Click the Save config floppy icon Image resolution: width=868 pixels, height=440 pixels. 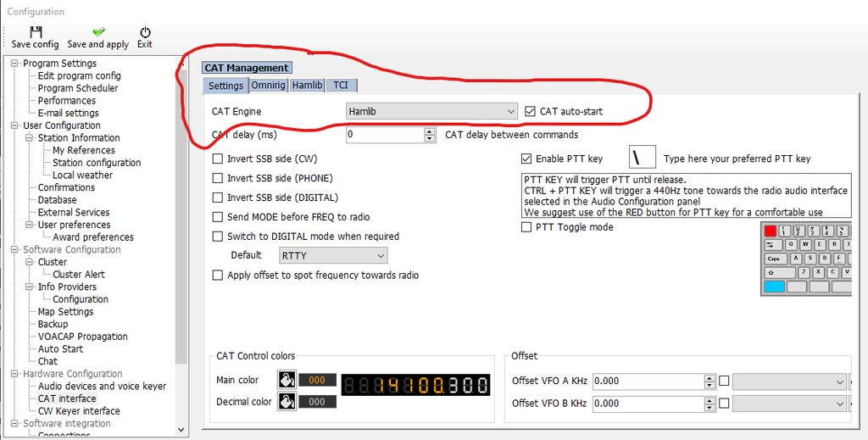36,31
